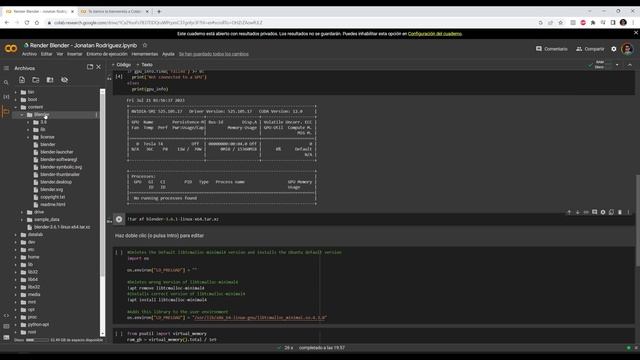Open the Archivo menu
The image size is (640, 360).
29,54
